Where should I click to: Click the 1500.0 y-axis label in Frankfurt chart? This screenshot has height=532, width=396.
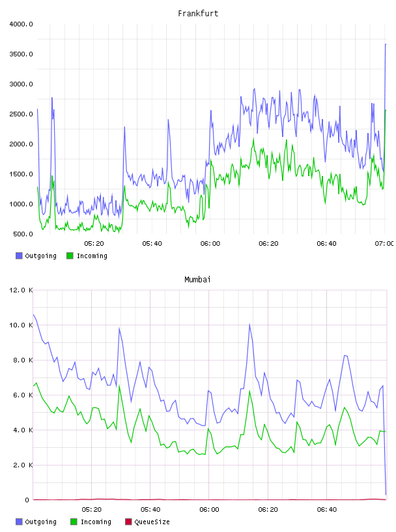pyautogui.click(x=21, y=174)
